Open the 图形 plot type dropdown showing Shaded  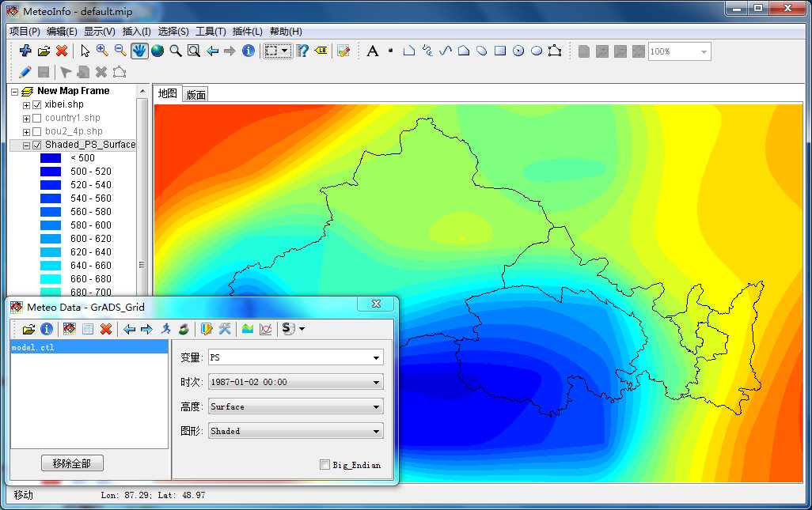pyautogui.click(x=296, y=431)
